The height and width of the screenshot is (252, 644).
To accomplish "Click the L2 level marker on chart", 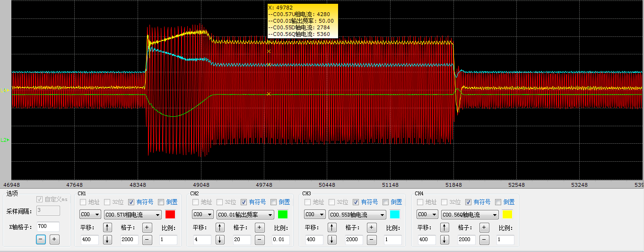I will pos(5,139).
